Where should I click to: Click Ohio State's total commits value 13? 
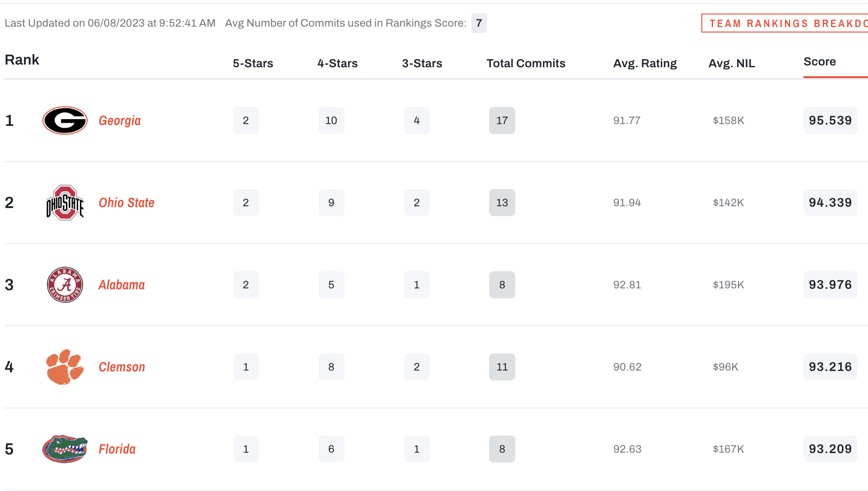click(x=502, y=203)
